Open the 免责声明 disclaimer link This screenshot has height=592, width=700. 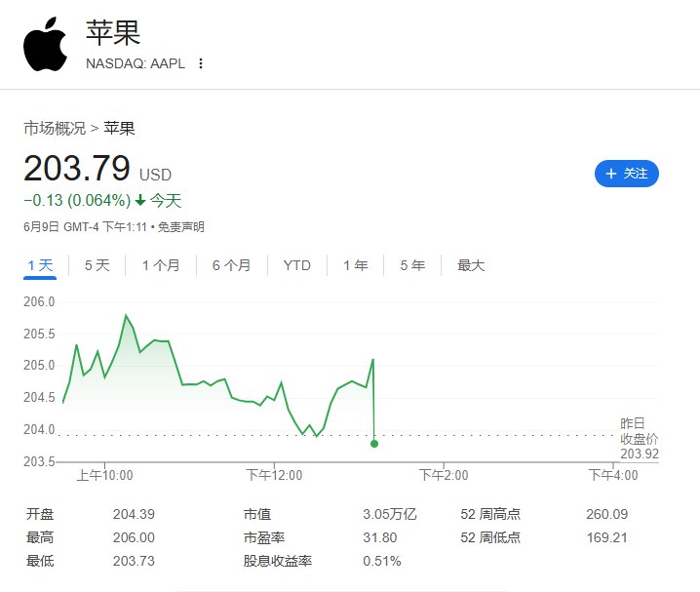coord(181,227)
